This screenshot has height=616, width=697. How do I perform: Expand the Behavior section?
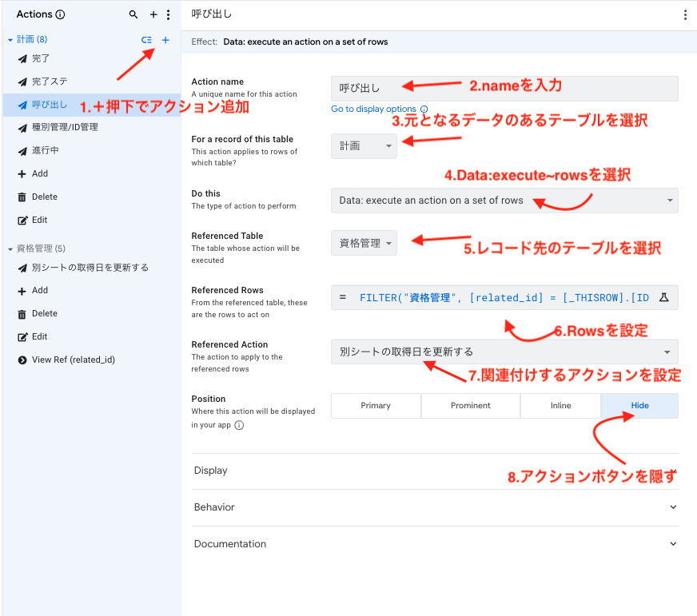(435, 507)
